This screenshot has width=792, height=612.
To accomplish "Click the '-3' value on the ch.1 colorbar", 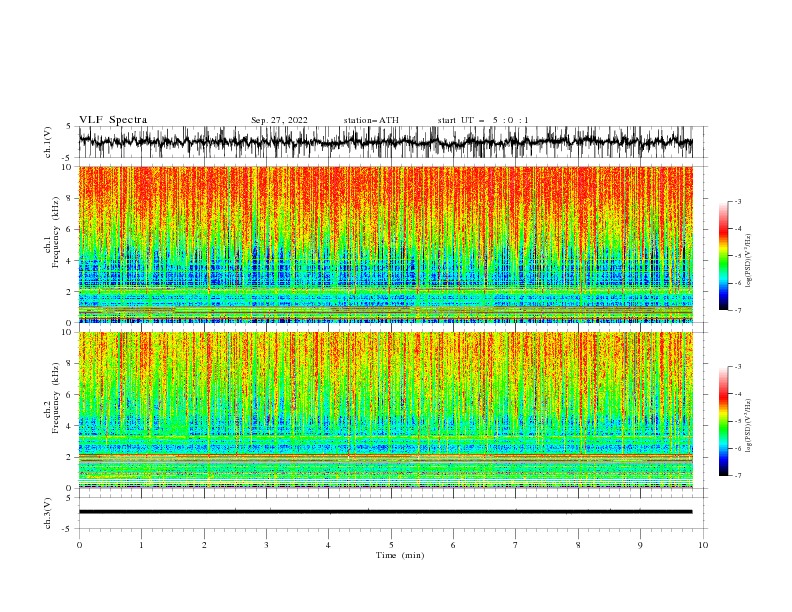I will tap(738, 201).
